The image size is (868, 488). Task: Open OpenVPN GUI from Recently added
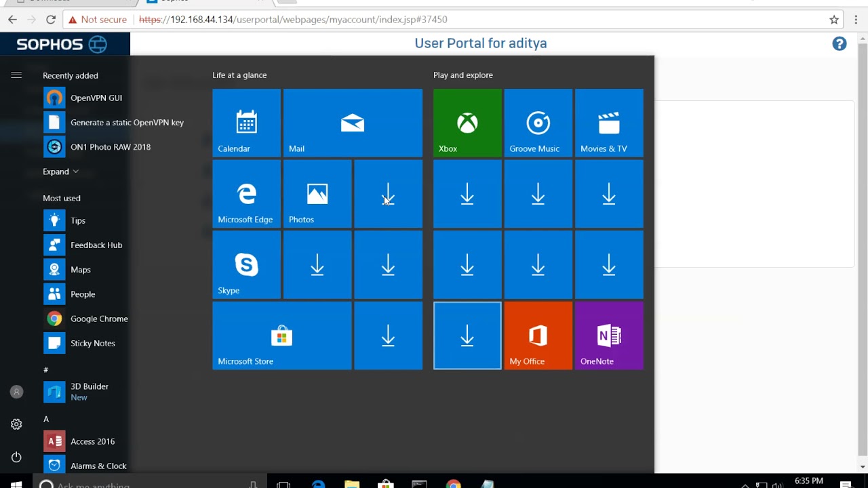pyautogui.click(x=85, y=98)
